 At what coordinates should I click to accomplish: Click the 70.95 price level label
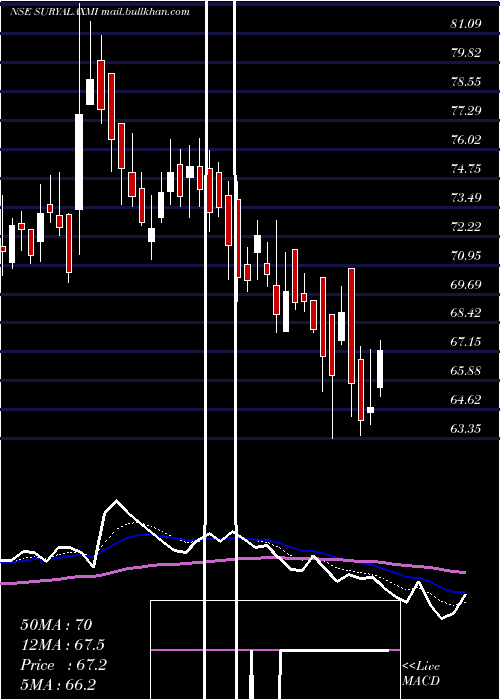[466, 256]
